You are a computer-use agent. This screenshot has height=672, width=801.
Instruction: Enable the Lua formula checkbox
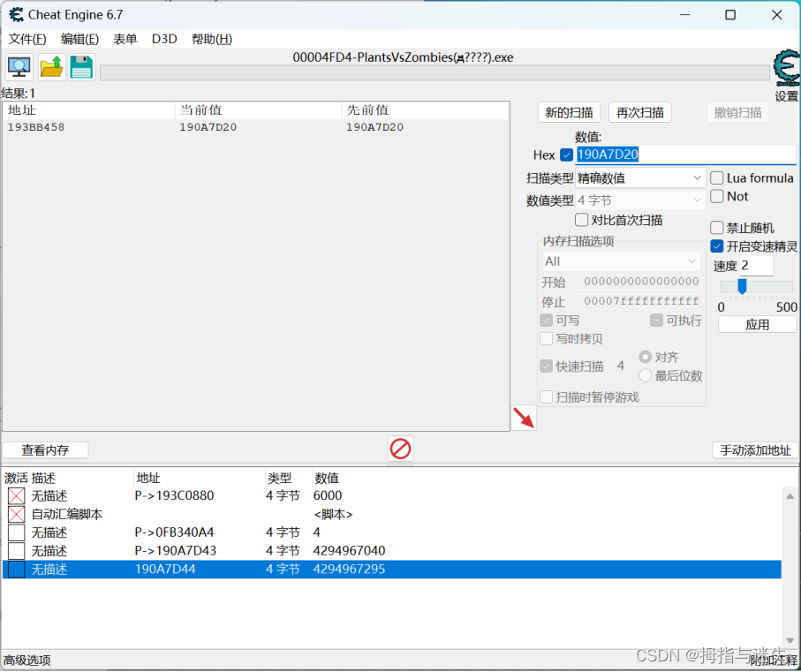click(x=717, y=178)
